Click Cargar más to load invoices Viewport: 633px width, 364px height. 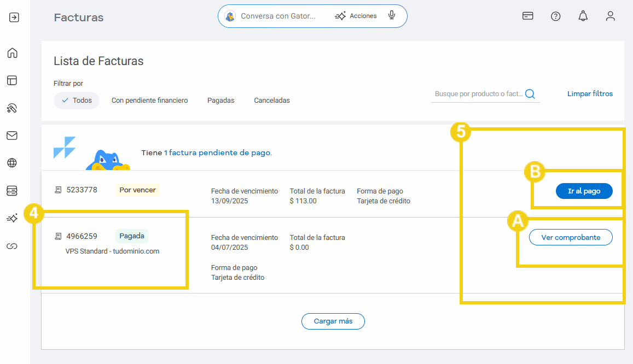coord(333,321)
